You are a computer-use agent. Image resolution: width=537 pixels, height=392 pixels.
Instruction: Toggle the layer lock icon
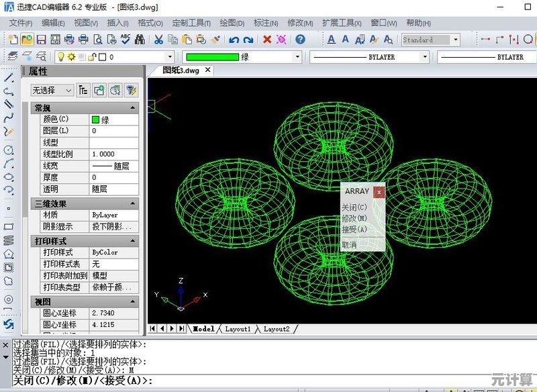[93, 57]
